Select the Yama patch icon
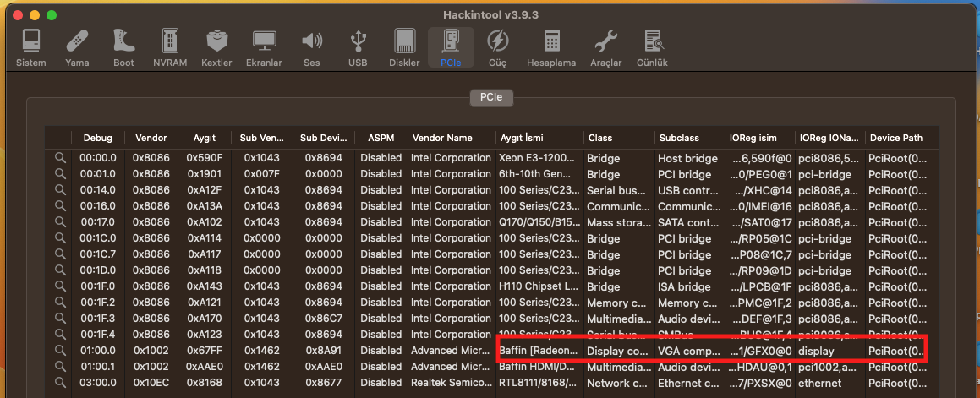The image size is (980, 398). tap(77, 46)
